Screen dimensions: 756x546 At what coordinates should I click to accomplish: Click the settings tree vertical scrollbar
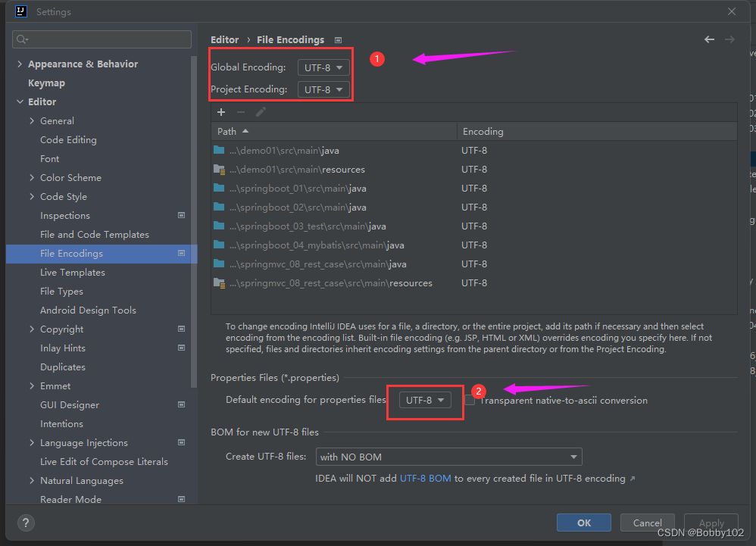click(194, 222)
